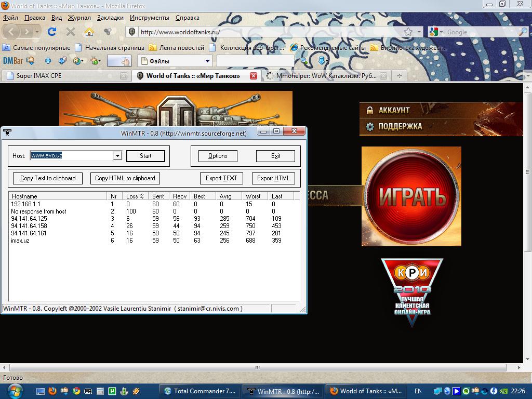Click the new tab plus button
Viewport: 532px width, 399px height.
click(400, 76)
